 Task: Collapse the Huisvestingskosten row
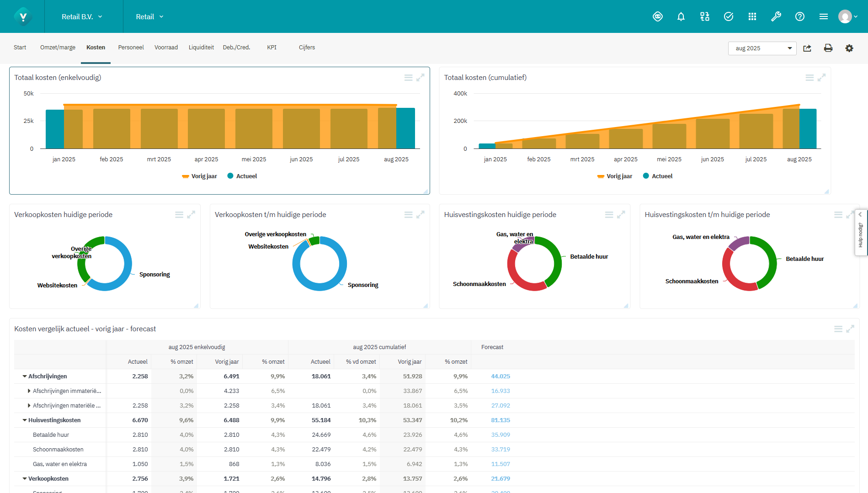click(x=25, y=420)
